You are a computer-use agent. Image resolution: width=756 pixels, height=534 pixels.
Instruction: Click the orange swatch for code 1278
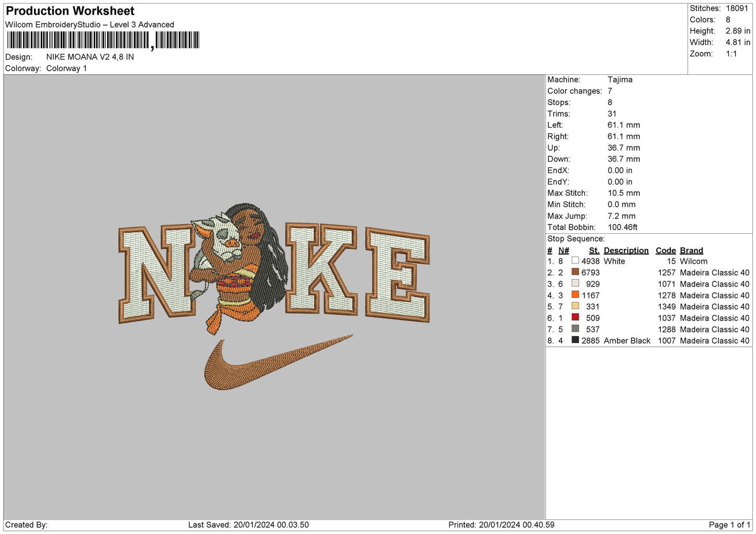[x=576, y=294]
